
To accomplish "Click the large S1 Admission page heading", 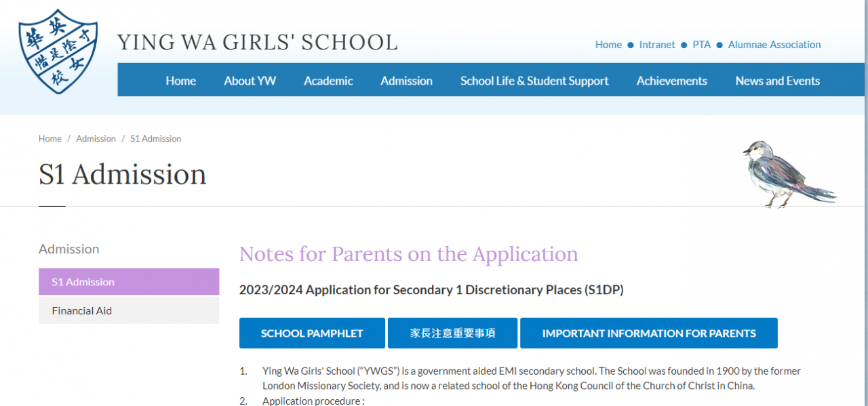I will click(x=122, y=174).
